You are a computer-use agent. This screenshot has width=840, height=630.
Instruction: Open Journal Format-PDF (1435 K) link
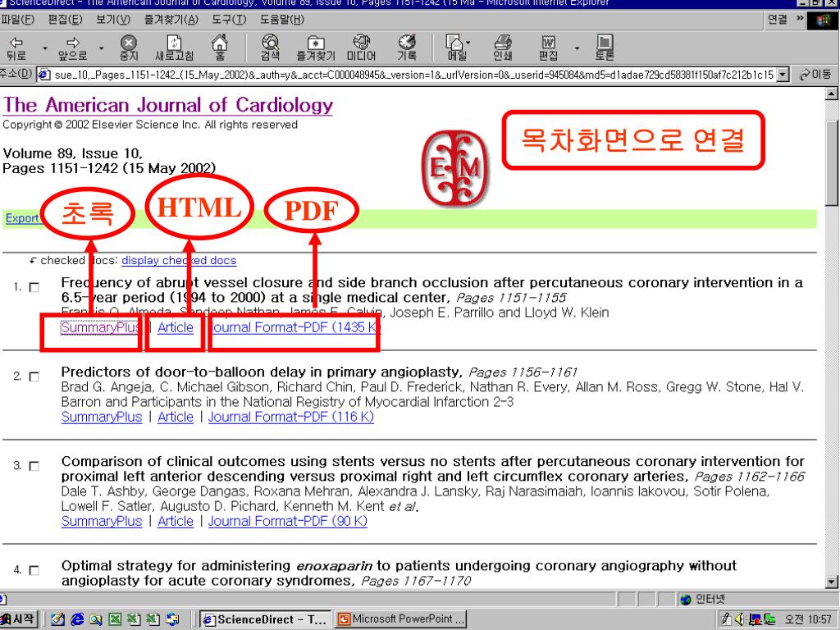point(294,327)
